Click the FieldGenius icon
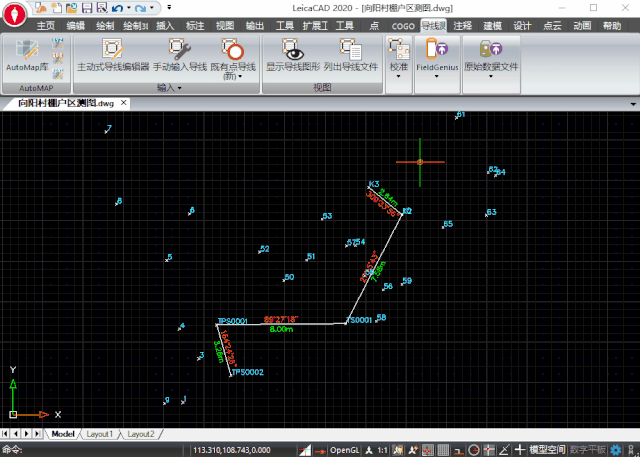The height and width of the screenshot is (457, 640). [x=437, y=50]
